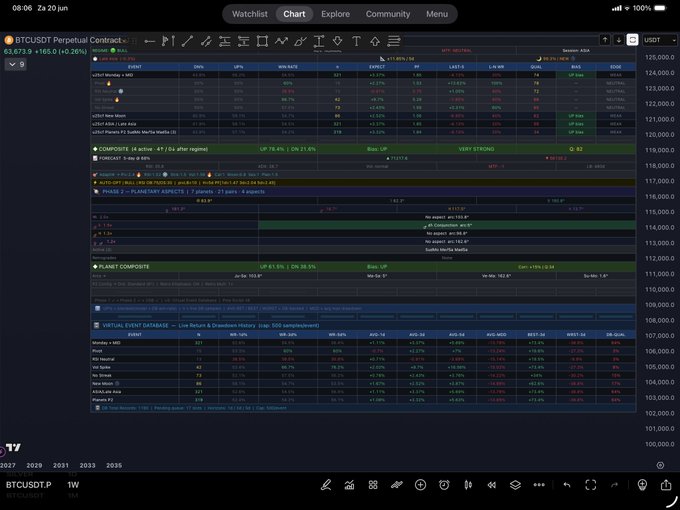
Task: Open the chart layout grid selector
Action: 373,485
